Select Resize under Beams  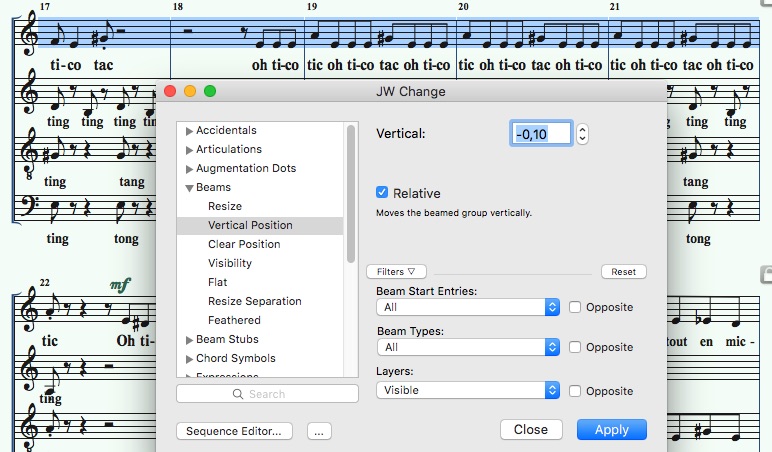[x=224, y=207]
